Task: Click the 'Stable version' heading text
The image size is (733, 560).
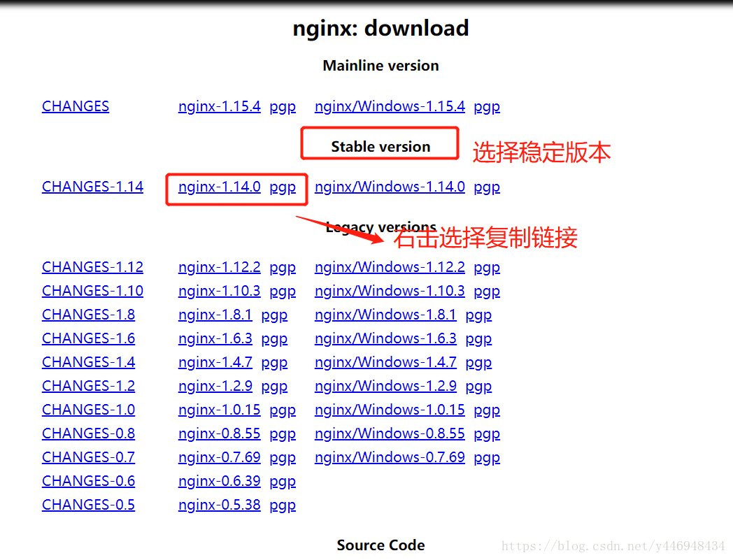Action: (x=380, y=147)
